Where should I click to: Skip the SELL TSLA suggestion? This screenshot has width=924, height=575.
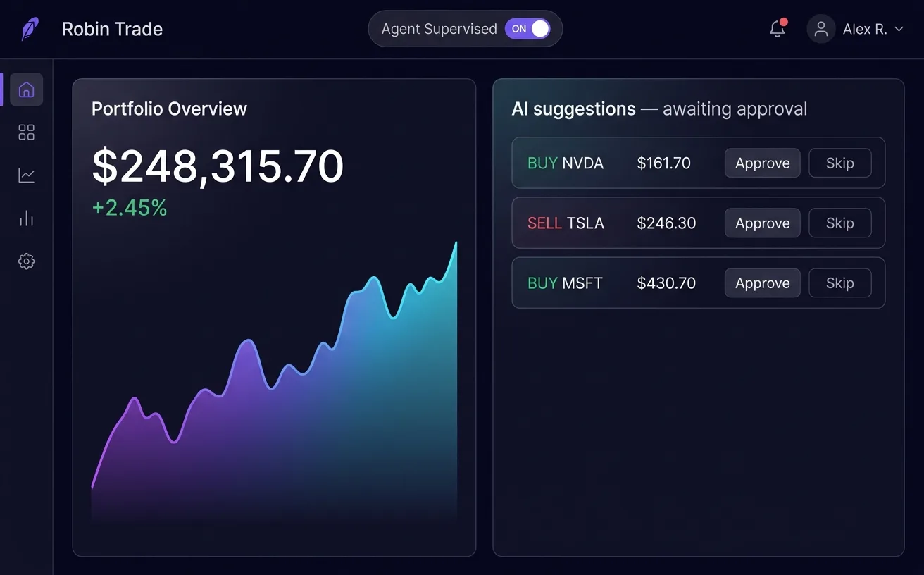840,223
